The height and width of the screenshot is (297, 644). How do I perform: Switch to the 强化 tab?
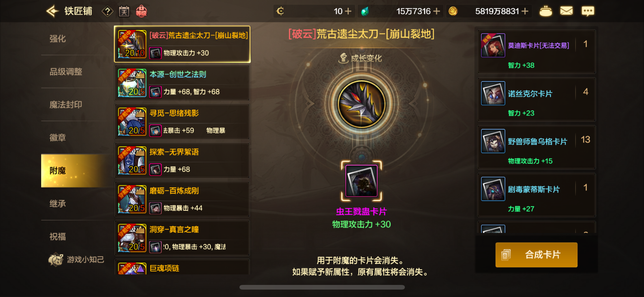click(x=58, y=39)
